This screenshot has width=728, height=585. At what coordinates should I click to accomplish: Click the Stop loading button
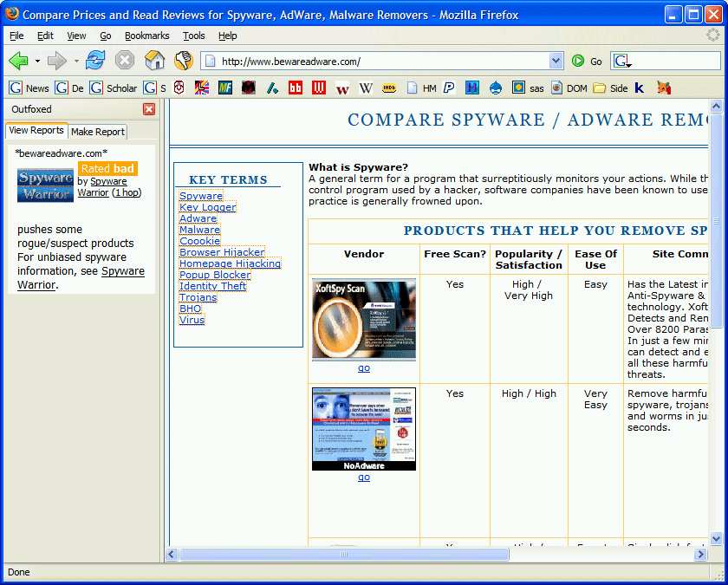(125, 61)
